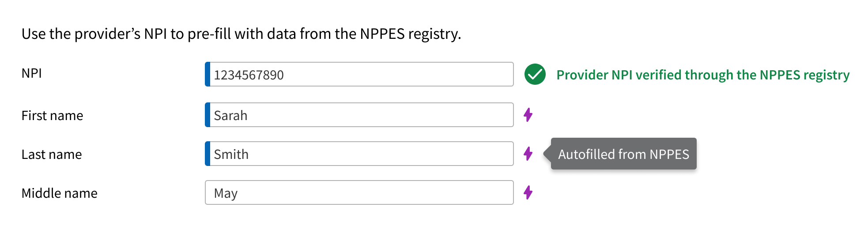Click the First name field label

pos(52,116)
